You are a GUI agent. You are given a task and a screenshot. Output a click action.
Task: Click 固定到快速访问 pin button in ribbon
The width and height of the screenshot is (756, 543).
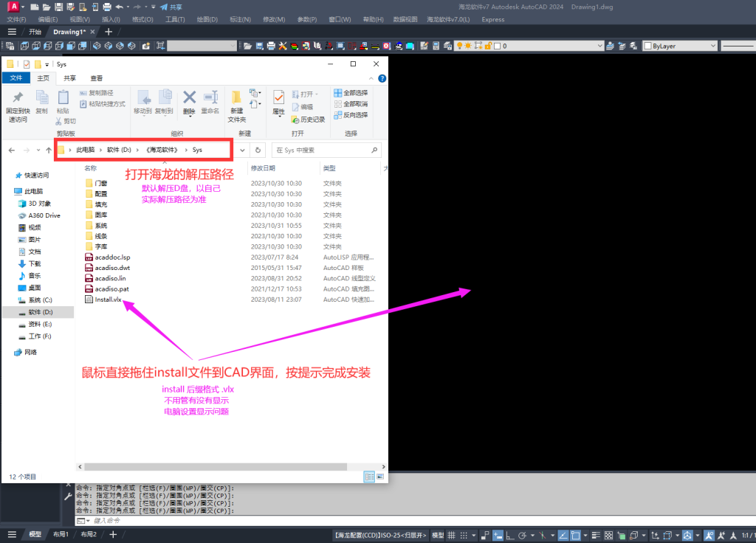tap(18, 106)
